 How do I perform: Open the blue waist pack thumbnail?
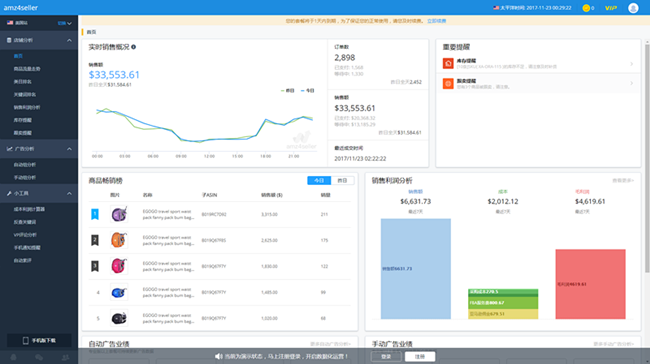[x=119, y=293]
